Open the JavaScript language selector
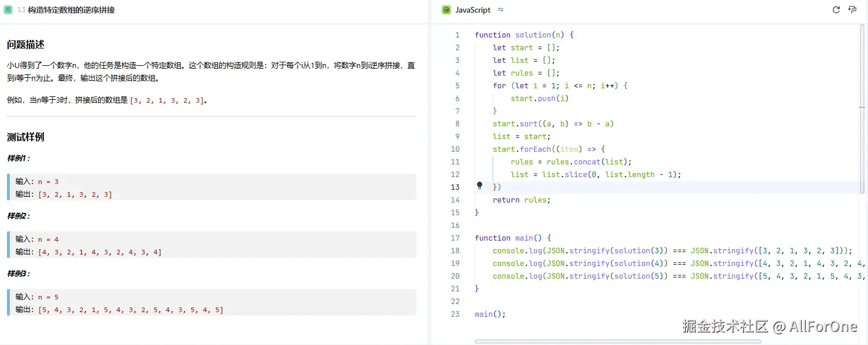Viewport: 868px width, 345px height. click(473, 10)
